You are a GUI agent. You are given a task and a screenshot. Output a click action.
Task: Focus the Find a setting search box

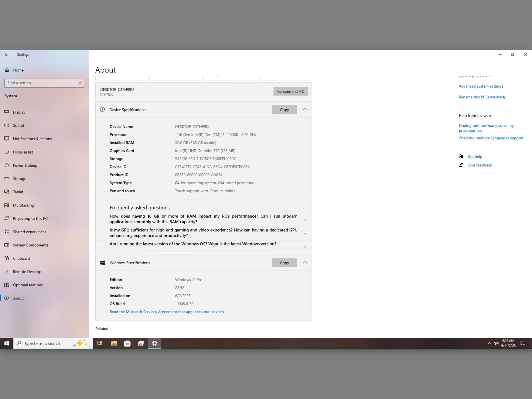(x=44, y=83)
